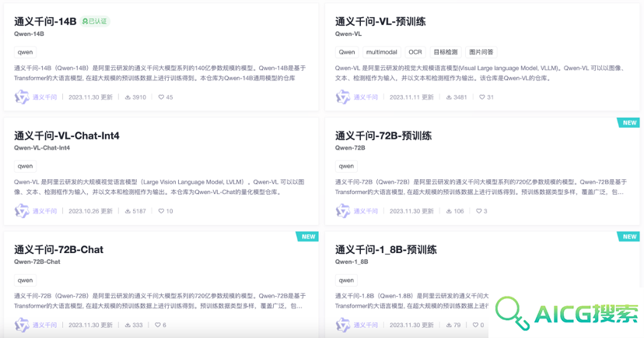Open 通义千问 author link on Qwen-14B card

pyautogui.click(x=45, y=97)
